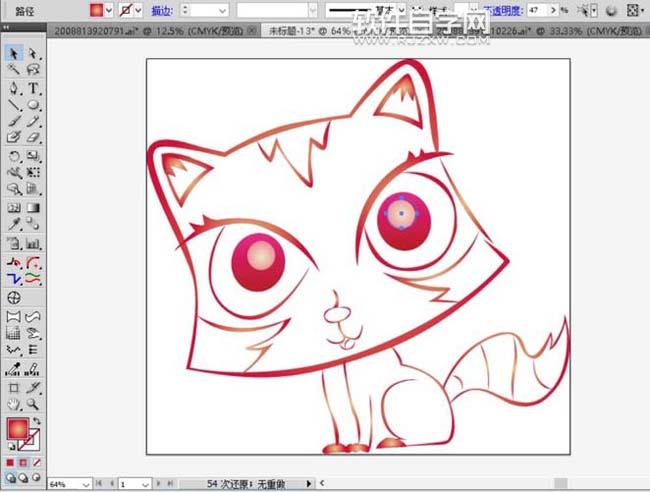Viewport: 650px width, 492px height.
Task: Select the Pencil tool
Action: click(x=33, y=121)
